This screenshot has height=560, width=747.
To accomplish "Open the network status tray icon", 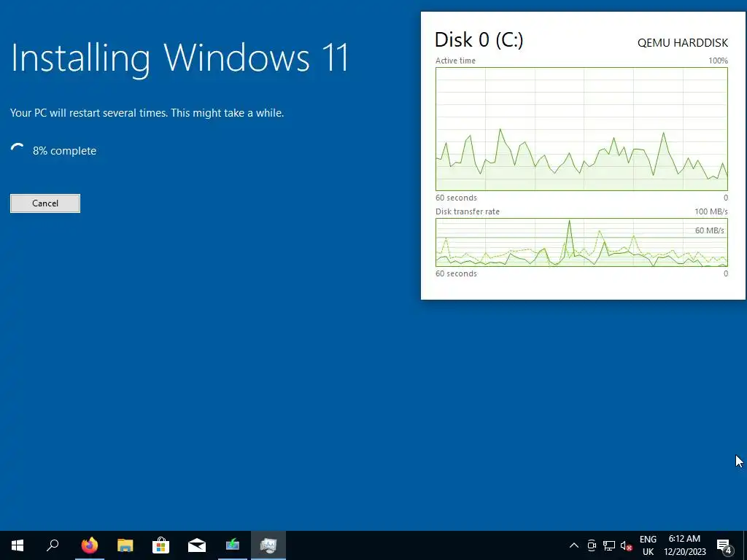I will [x=609, y=545].
